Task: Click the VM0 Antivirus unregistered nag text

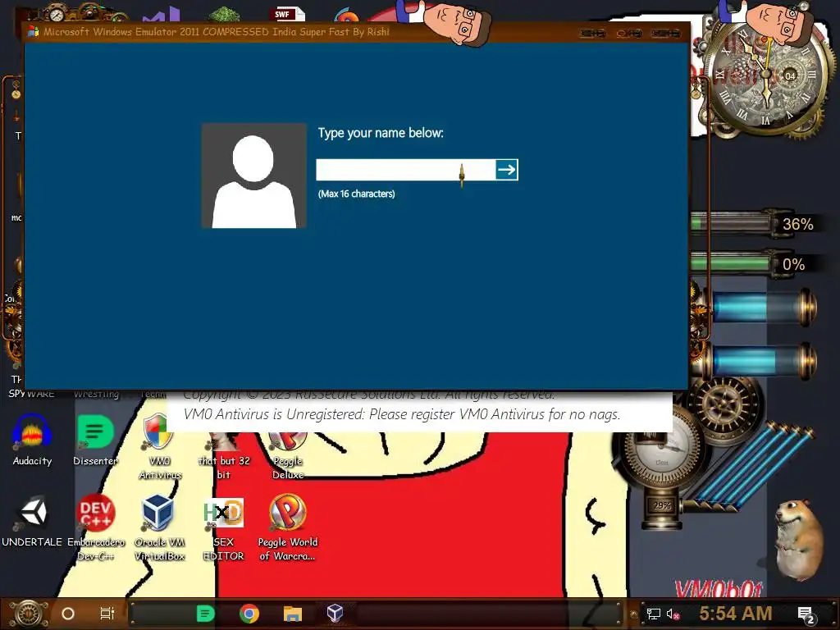Action: coord(402,414)
